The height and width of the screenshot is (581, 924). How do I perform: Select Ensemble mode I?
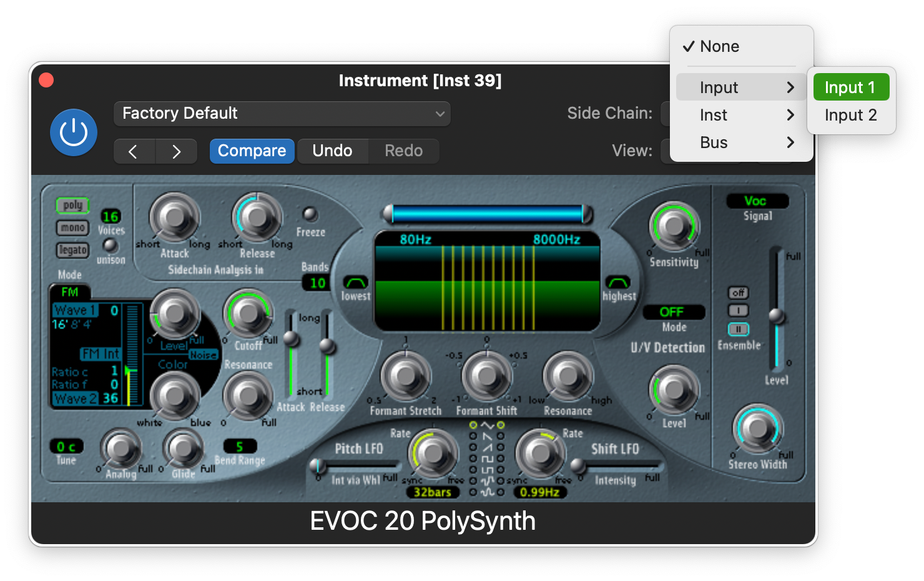[x=738, y=310]
